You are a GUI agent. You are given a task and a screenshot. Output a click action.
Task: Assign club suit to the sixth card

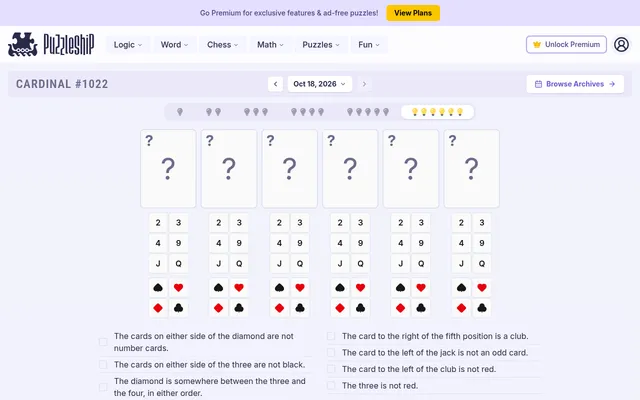pyautogui.click(x=482, y=308)
